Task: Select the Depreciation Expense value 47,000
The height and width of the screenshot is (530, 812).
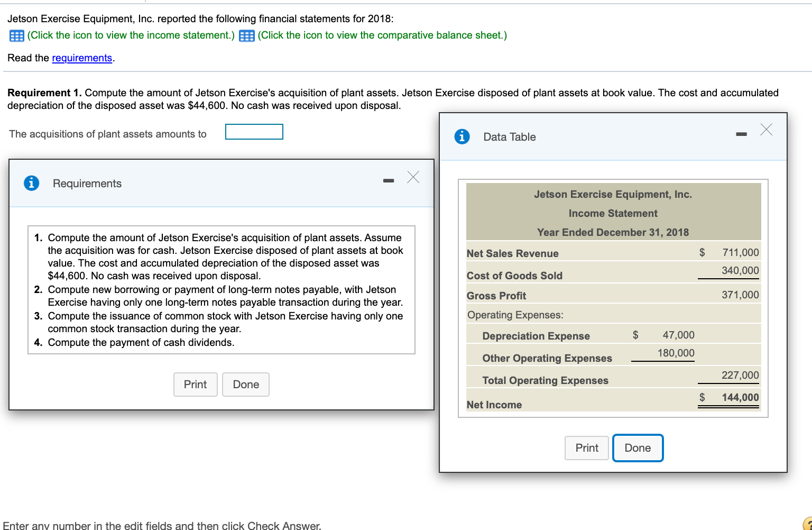Action: click(x=679, y=335)
